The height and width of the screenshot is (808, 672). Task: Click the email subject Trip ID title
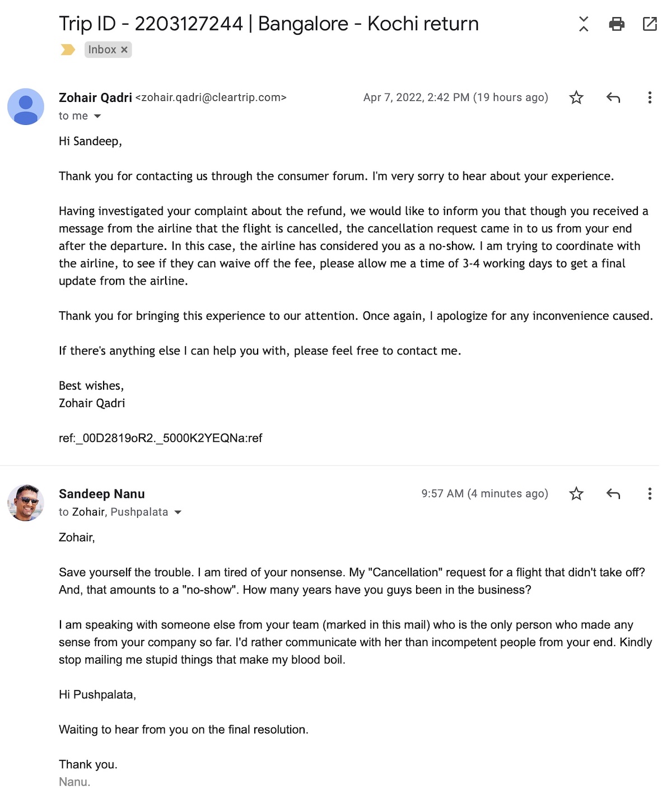tap(269, 24)
